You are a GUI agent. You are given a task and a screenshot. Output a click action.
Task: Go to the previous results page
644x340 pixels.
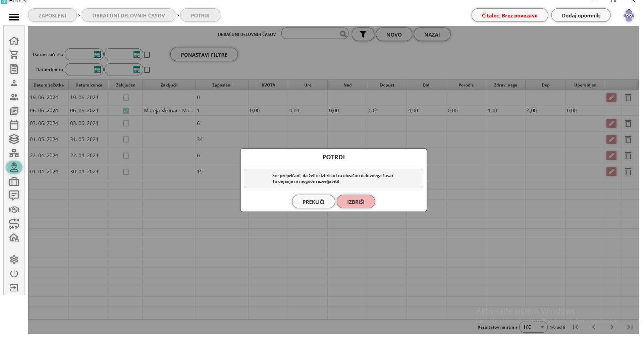(594, 327)
